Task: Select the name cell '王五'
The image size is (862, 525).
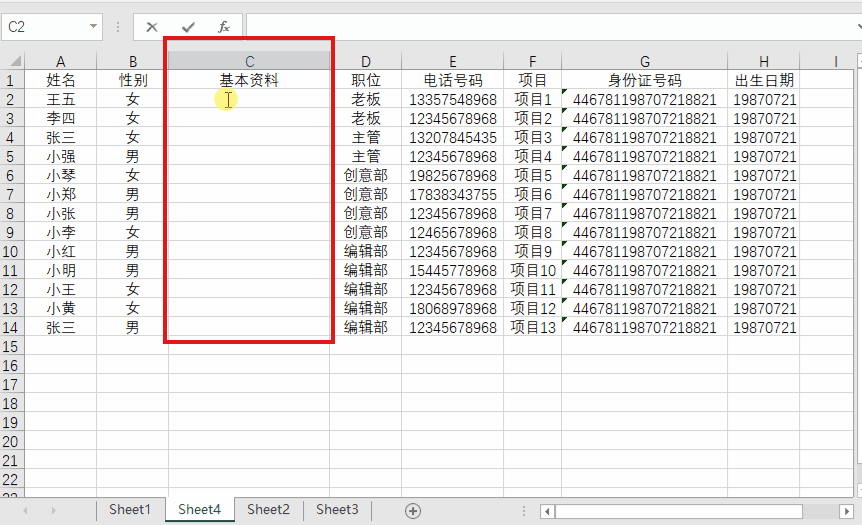Action: click(x=60, y=100)
